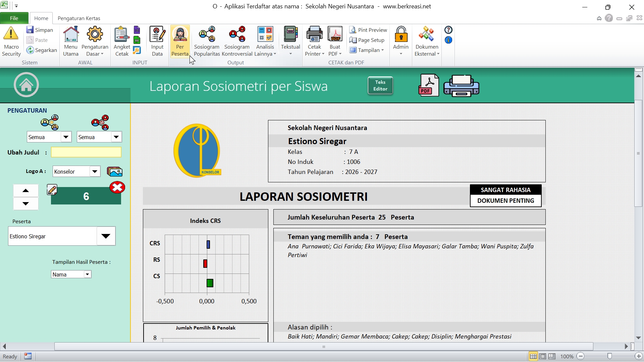Expand the Logo A Konselor dropdown
644x362 pixels.
(x=95, y=172)
